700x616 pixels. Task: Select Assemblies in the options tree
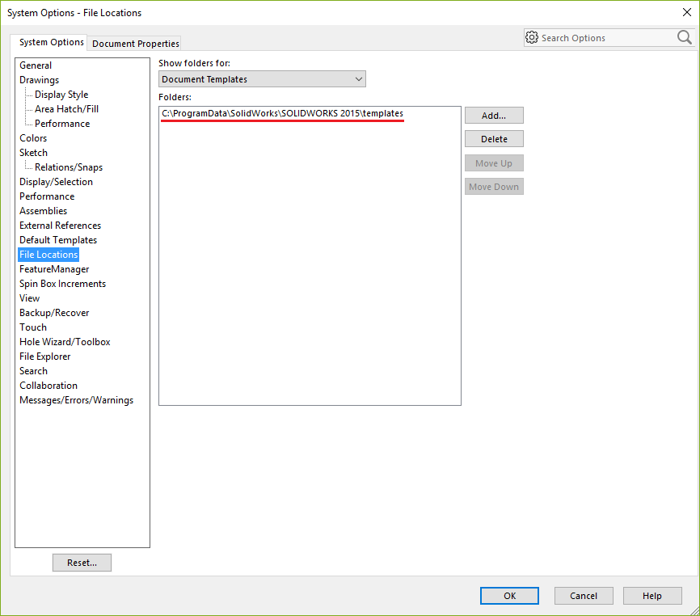coord(44,211)
